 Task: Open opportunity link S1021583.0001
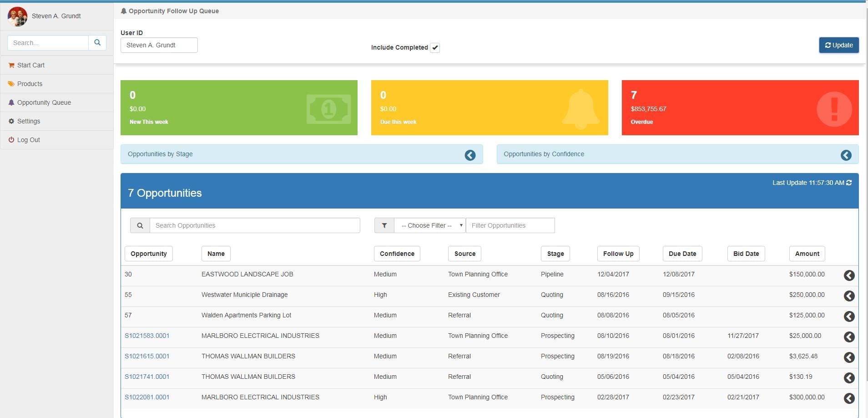[x=147, y=336]
